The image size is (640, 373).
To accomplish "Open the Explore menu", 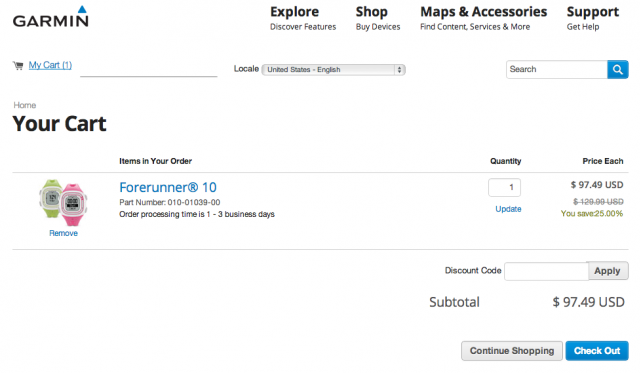I will (303, 18).
